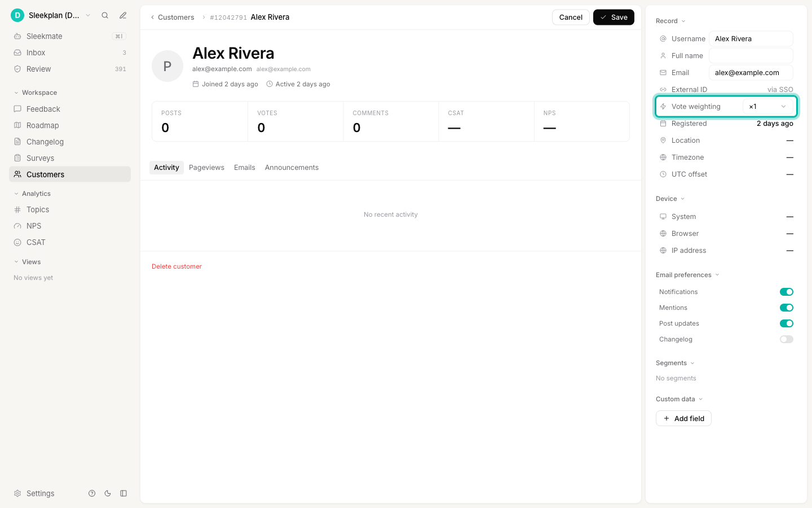The height and width of the screenshot is (508, 812).
Task: Click the Email input field
Action: pos(751,73)
